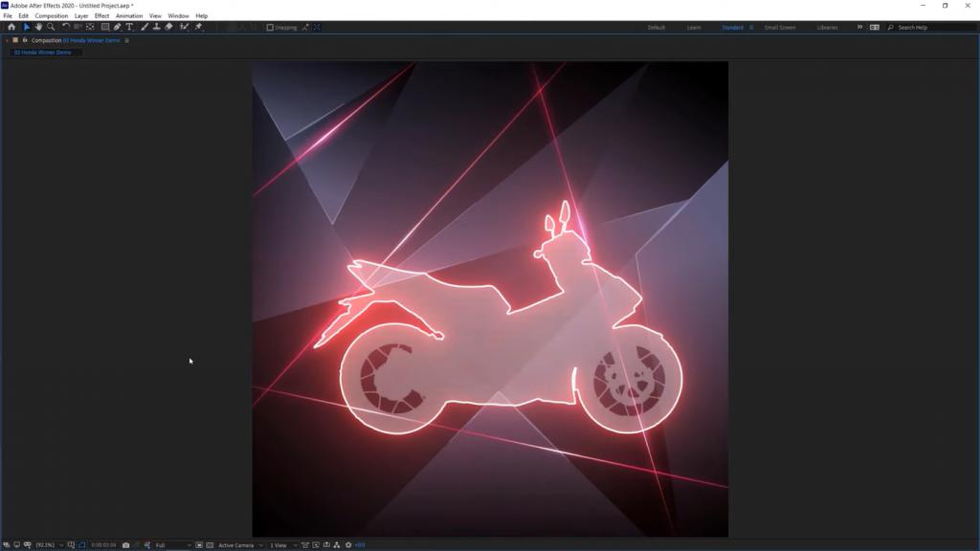Select the Type text tool
Viewport: 980px width, 551px height.
(129, 27)
